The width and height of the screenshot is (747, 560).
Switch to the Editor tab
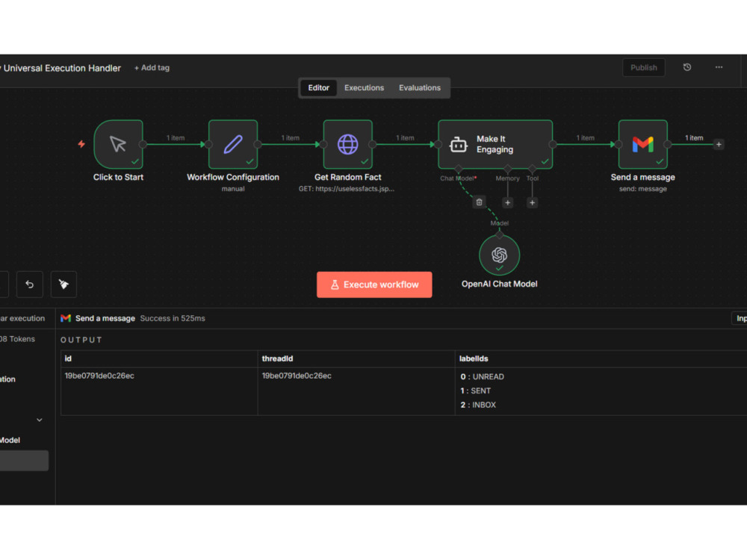point(318,87)
